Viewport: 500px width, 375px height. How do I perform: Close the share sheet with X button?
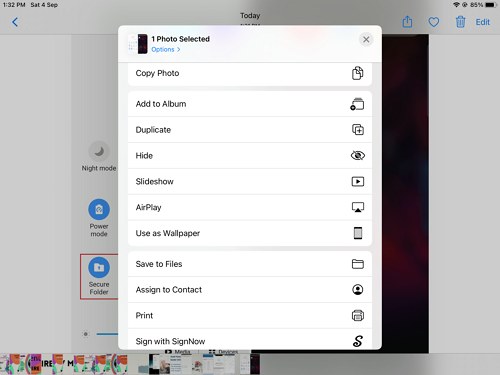tap(366, 39)
